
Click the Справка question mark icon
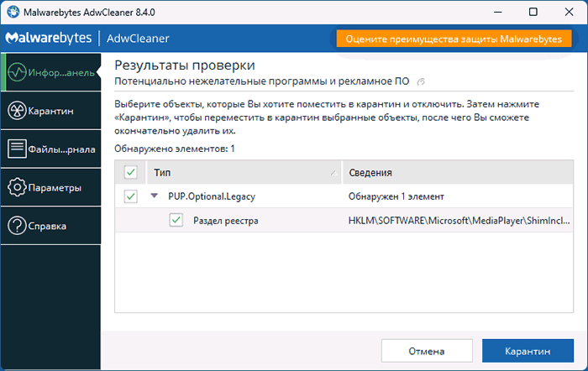pos(18,226)
